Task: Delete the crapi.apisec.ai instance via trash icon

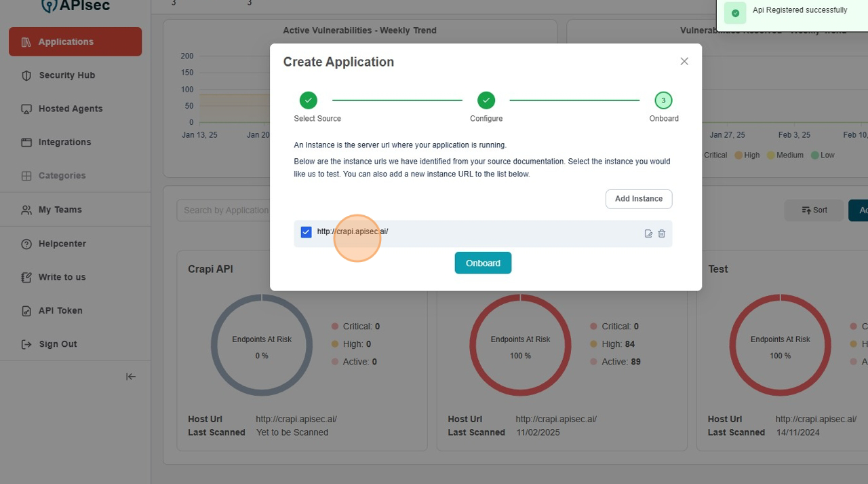Action: (x=662, y=234)
